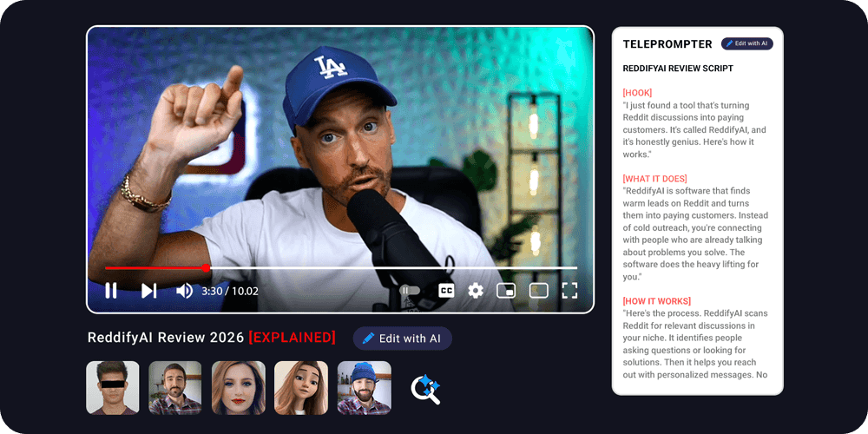Open video settings gear icon

tap(476, 291)
